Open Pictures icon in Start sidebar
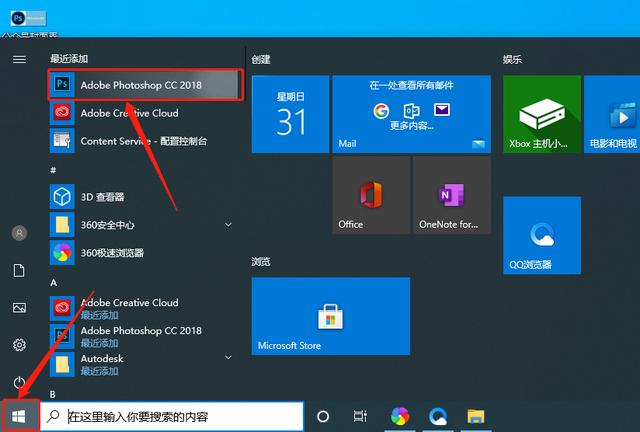Screen dimensions: 640x432 pyautogui.click(x=19, y=307)
